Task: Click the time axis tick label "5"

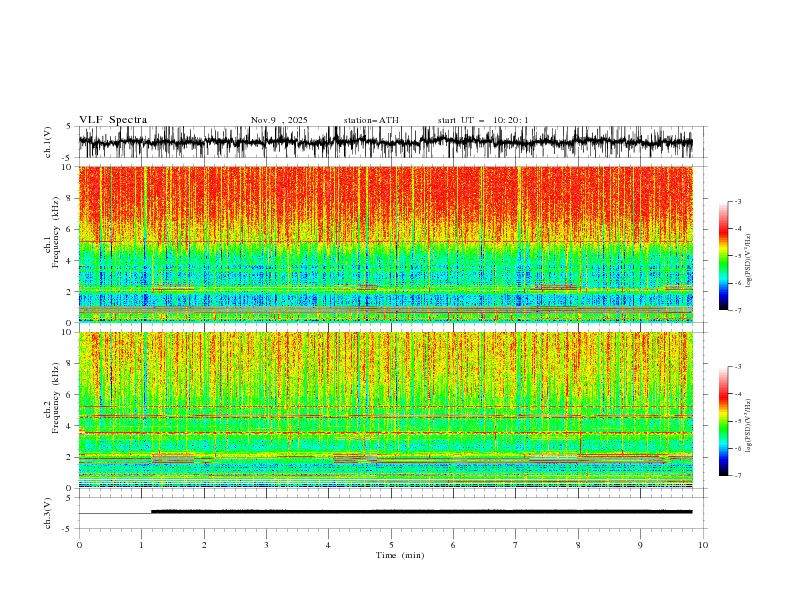Action: (x=391, y=545)
